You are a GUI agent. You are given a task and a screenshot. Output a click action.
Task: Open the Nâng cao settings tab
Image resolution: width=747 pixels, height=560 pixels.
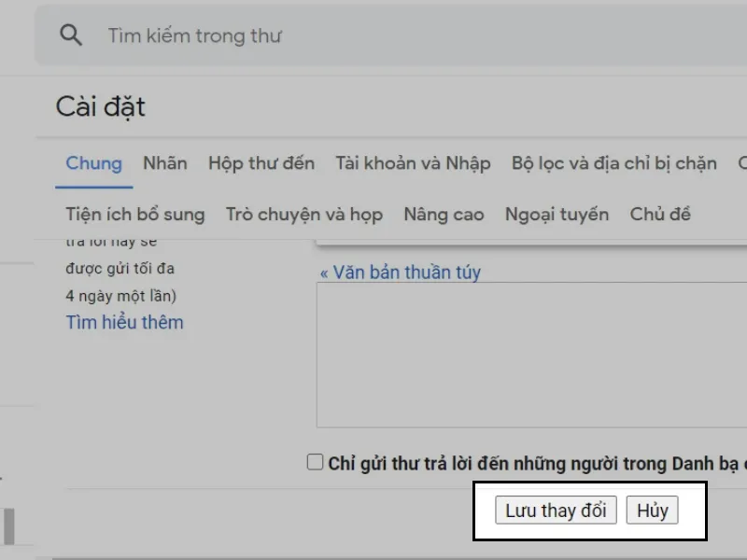pos(444,214)
